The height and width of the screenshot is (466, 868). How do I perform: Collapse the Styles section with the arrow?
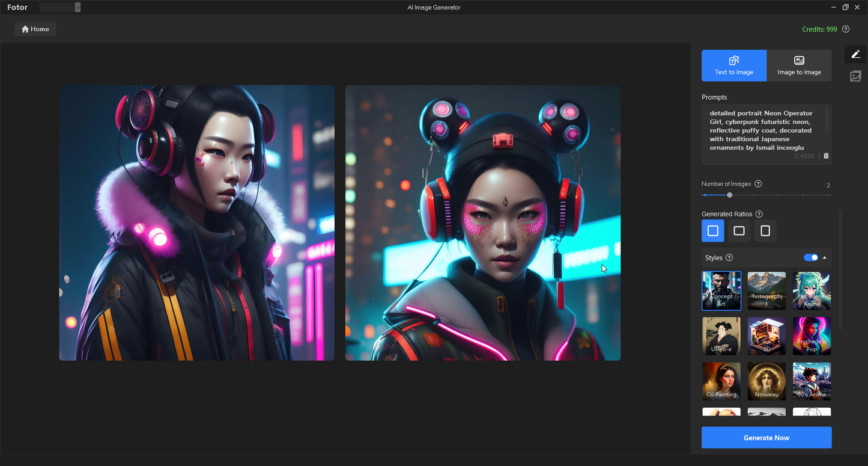pyautogui.click(x=825, y=257)
